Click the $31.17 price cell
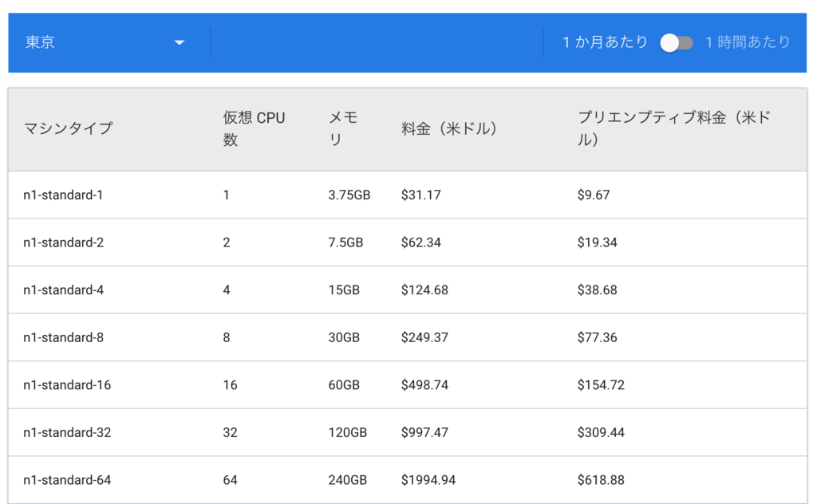817x504 pixels. click(x=421, y=195)
